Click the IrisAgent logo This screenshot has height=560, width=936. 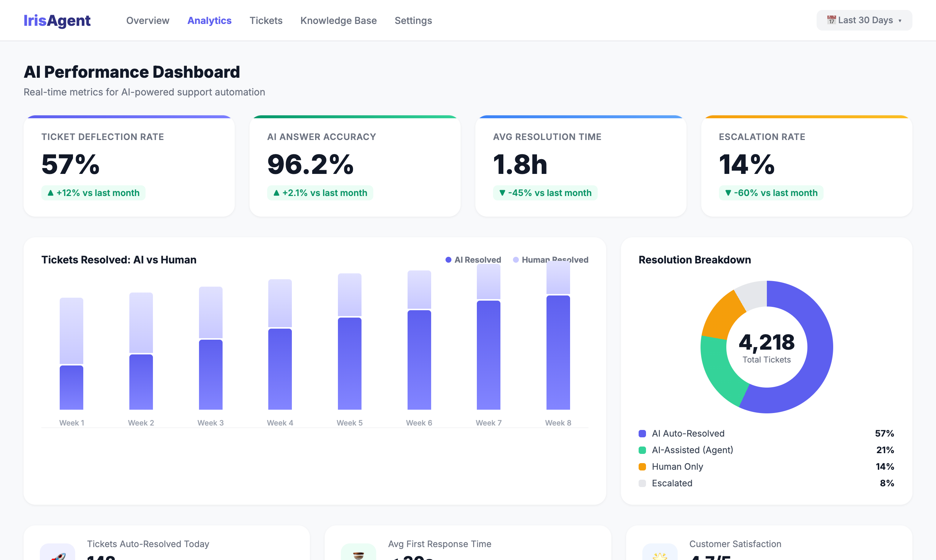point(57,20)
